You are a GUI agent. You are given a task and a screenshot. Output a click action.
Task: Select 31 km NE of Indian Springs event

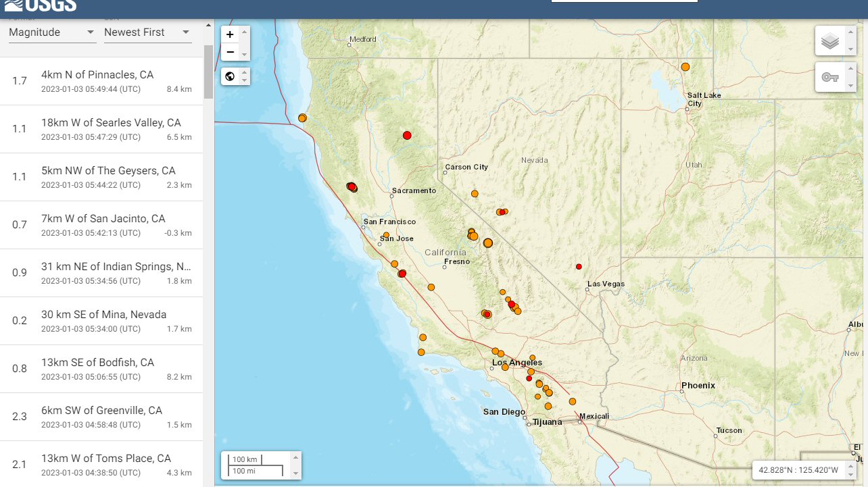click(101, 273)
